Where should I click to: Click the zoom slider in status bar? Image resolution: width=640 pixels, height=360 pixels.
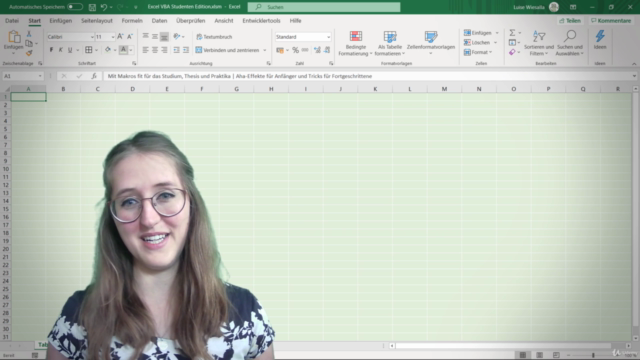pyautogui.click(x=593, y=355)
